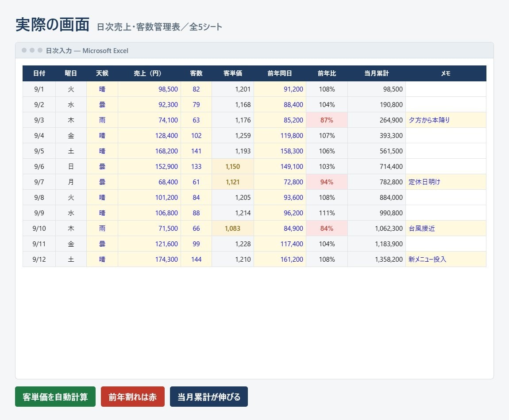The image size is (509, 420).
Task: Click the previous-year cell 158,300
Action: click(280, 151)
